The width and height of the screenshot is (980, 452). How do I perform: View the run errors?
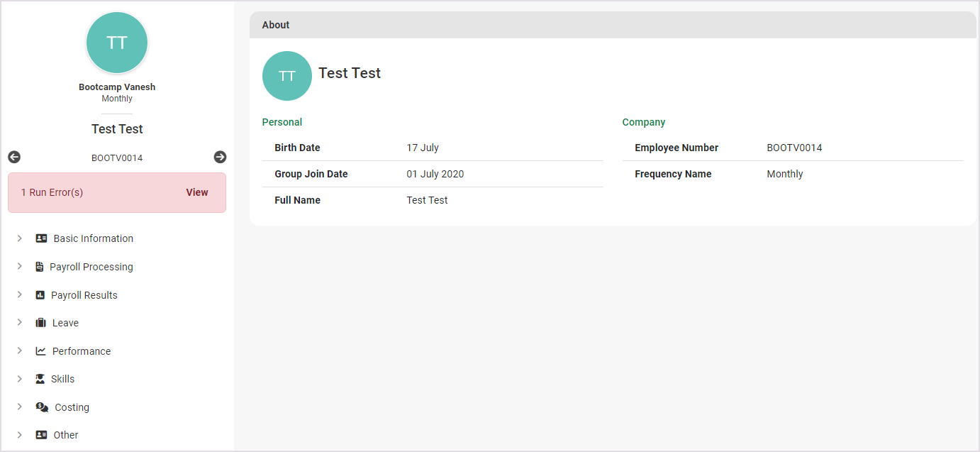click(196, 192)
